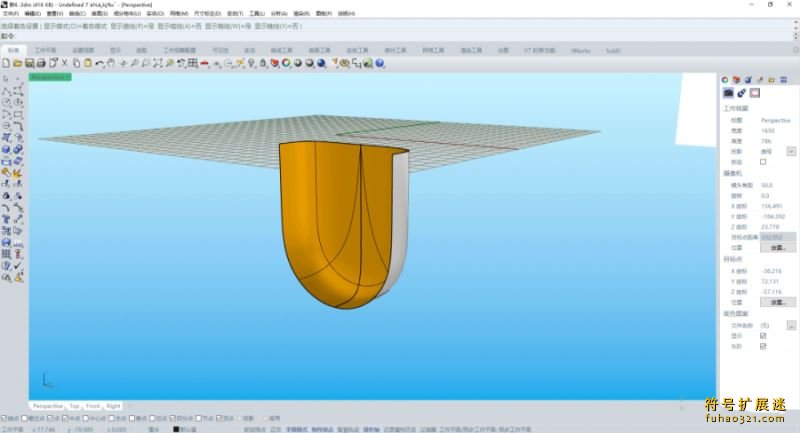This screenshot has width=800, height=433.
Task: Click the blue sphere Render icon
Action: click(321, 63)
